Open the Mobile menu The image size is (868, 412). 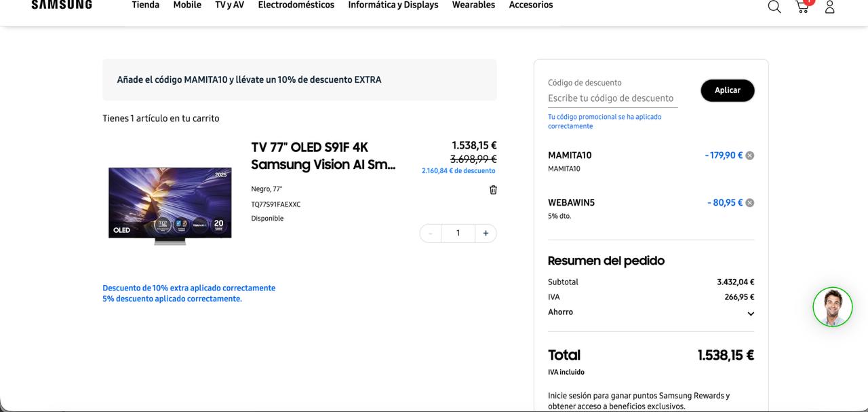(x=187, y=5)
